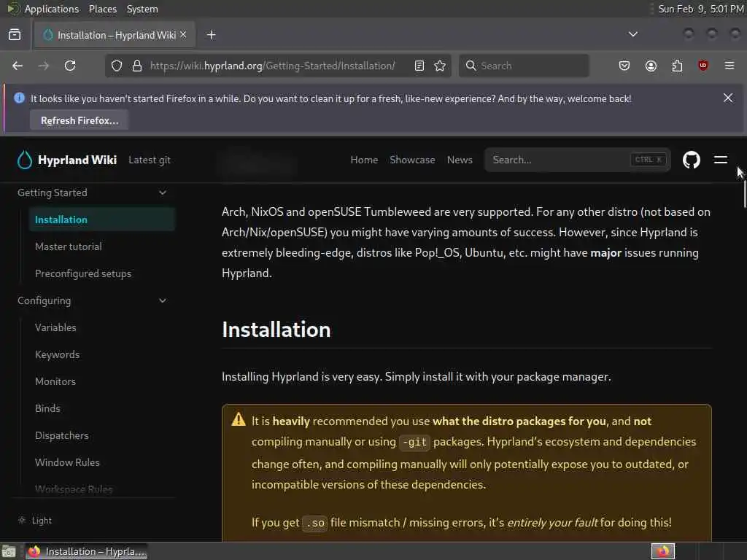Open Hyprland GitHub repository icon

click(x=692, y=160)
